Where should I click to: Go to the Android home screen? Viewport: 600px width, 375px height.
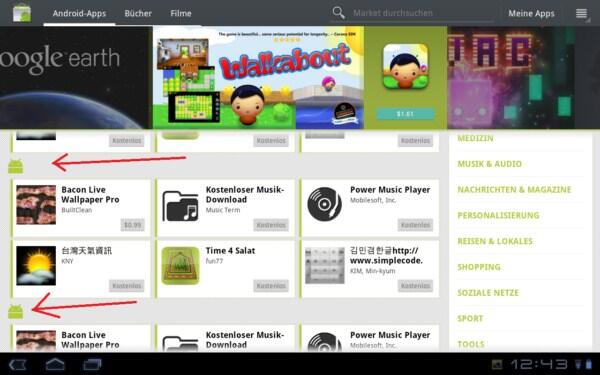tap(55, 364)
